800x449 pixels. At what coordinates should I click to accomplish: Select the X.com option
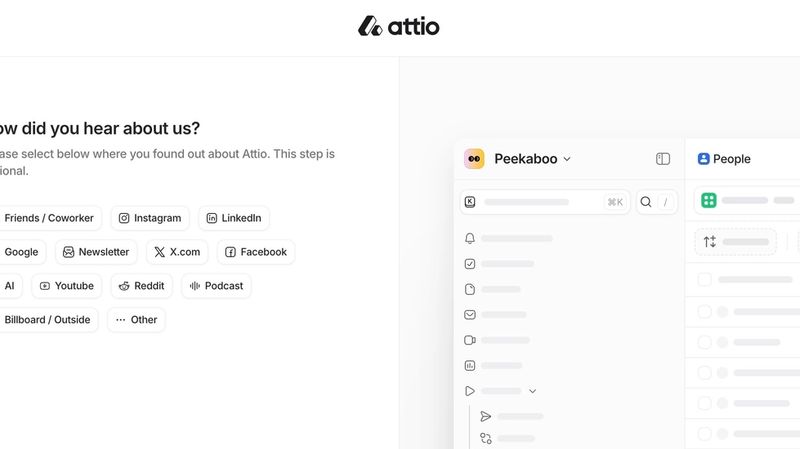coord(178,252)
